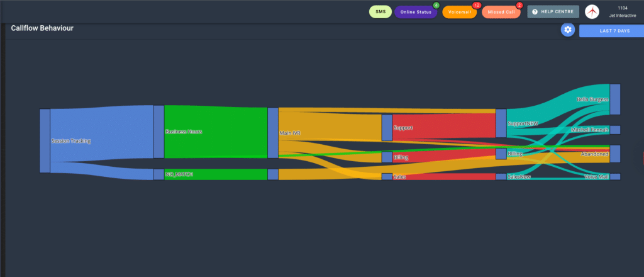
Task: Open the settings gear icon
Action: (568, 30)
